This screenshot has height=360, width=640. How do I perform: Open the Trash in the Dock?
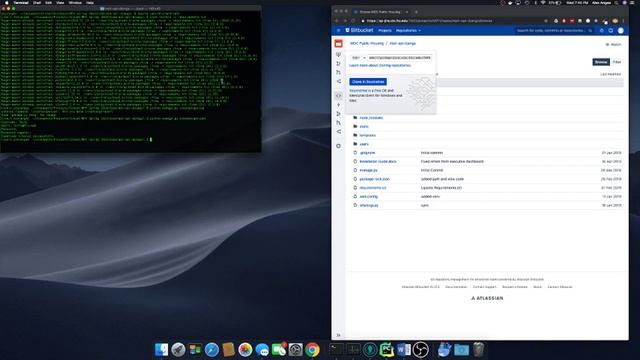pos(478,350)
